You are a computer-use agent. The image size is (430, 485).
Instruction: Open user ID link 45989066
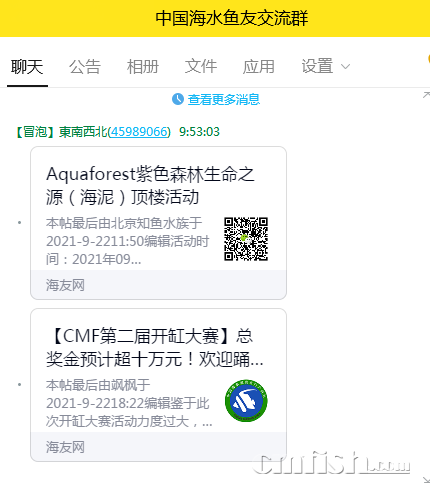click(139, 132)
